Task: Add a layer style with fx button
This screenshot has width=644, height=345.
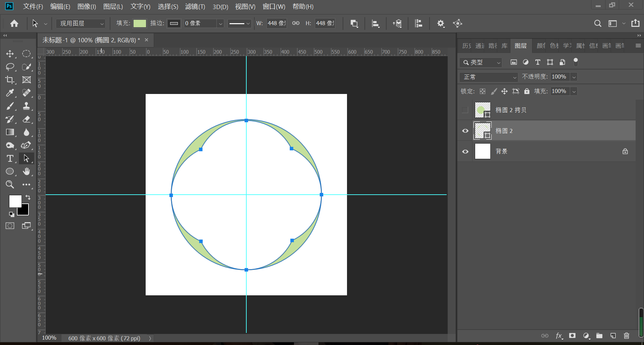Action: (x=559, y=336)
